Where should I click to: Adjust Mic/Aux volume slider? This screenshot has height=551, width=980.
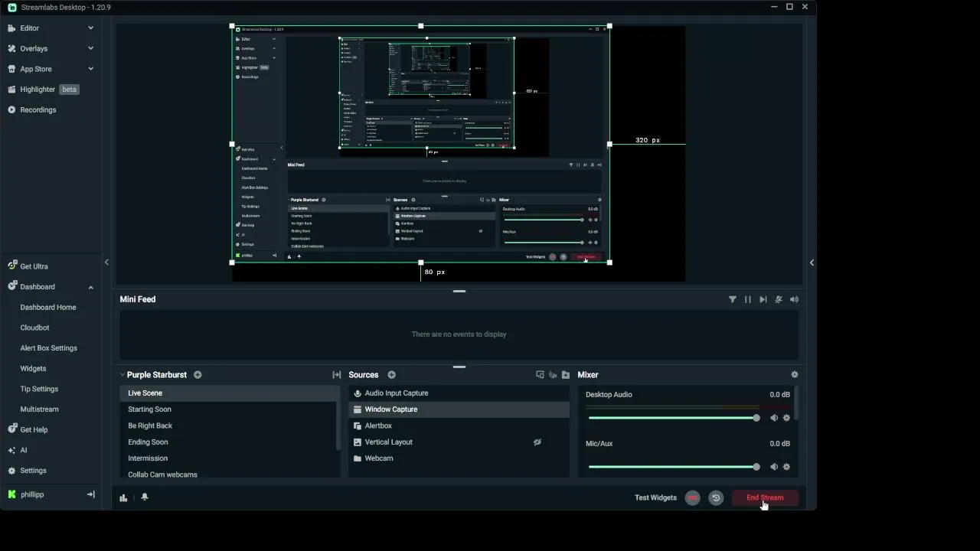(x=674, y=467)
